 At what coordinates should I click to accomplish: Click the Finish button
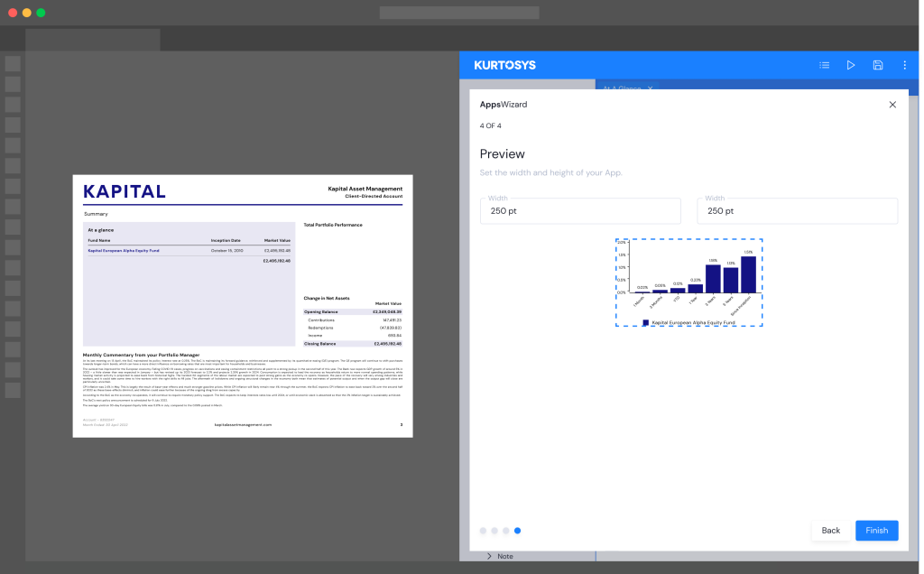pyautogui.click(x=876, y=531)
